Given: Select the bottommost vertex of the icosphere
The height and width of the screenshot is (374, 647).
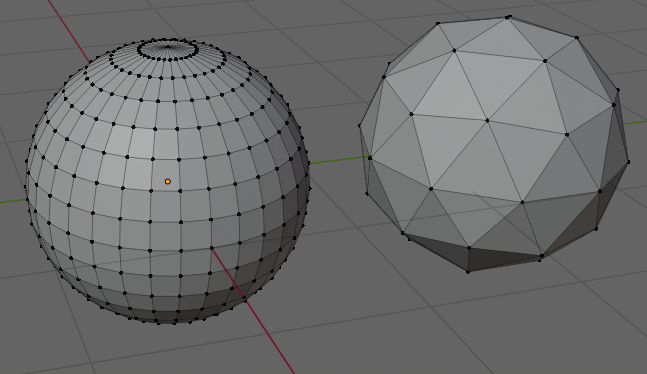Looking at the screenshot, I should 468,271.
